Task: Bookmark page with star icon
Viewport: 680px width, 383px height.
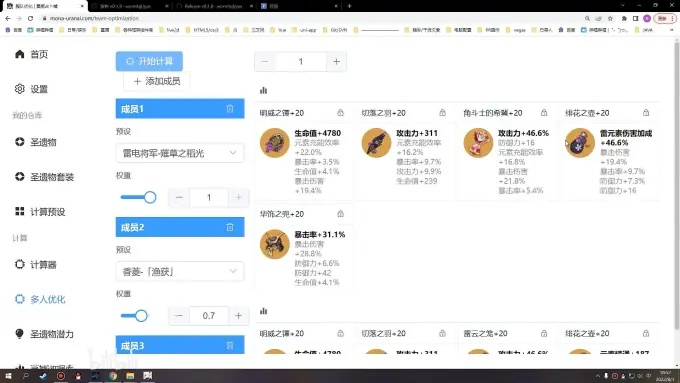Action: 610,18
